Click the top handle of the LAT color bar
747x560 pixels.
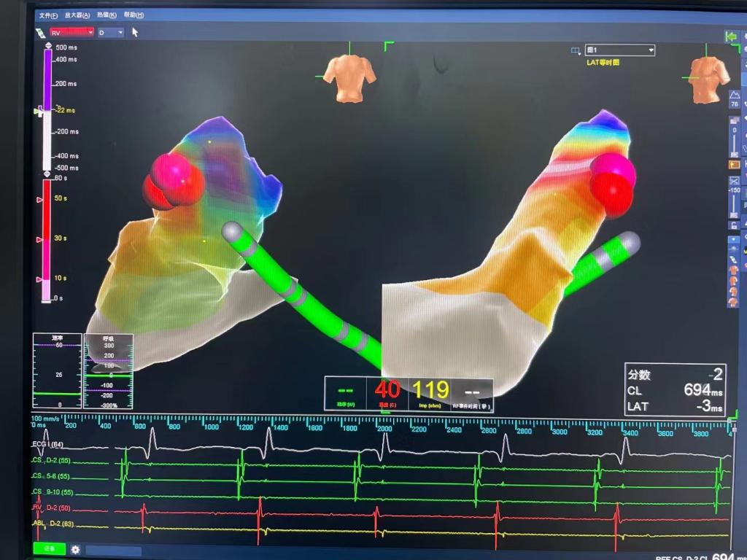pyautogui.click(x=48, y=46)
